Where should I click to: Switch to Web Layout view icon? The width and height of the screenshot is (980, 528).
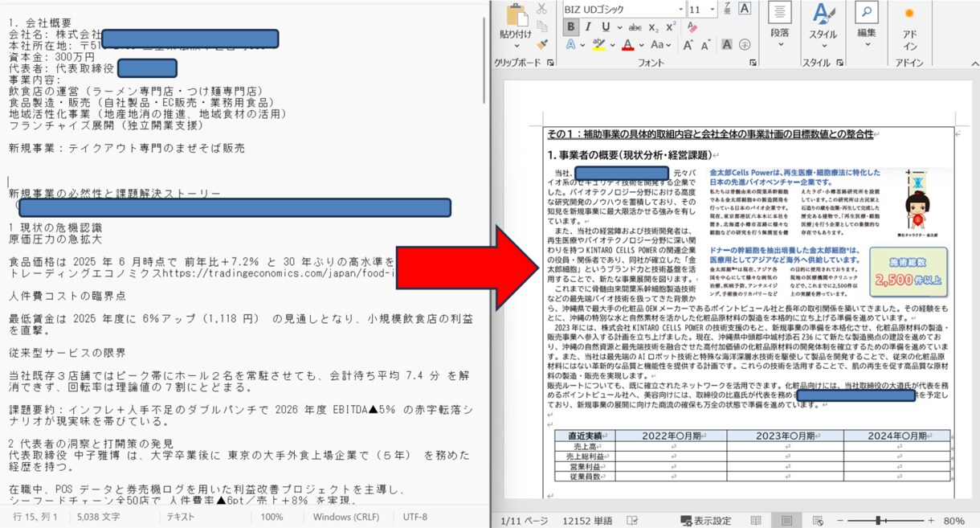[x=818, y=521]
